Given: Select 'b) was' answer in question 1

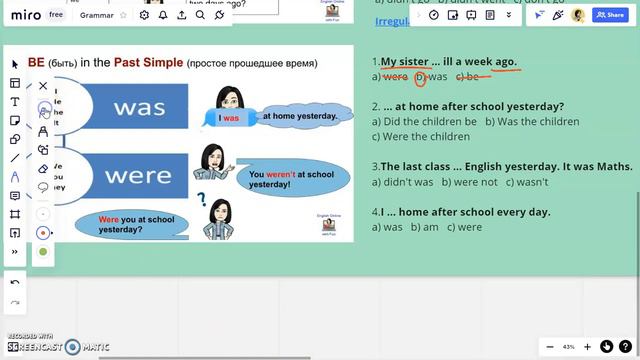Looking at the screenshot, I should (431, 77).
